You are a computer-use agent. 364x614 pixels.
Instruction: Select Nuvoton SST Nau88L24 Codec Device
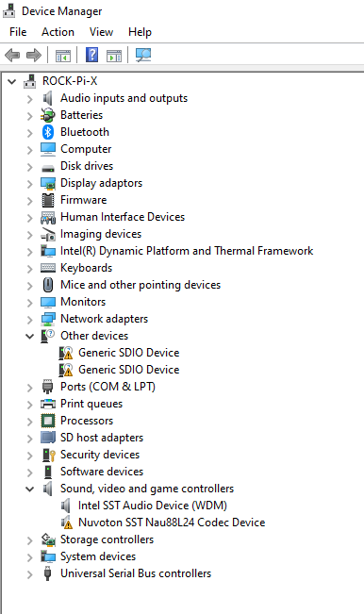pos(172,523)
